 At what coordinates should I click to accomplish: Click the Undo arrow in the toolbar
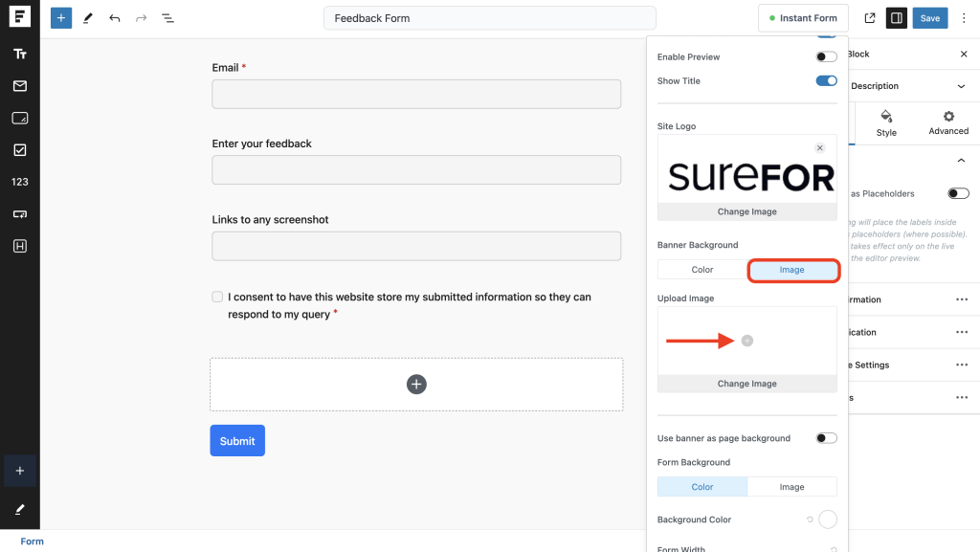(x=115, y=18)
